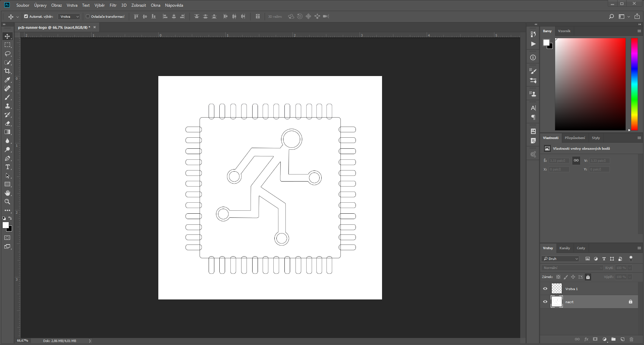The height and width of the screenshot is (345, 644).
Task: Select the Move tool
Action: 7,36
